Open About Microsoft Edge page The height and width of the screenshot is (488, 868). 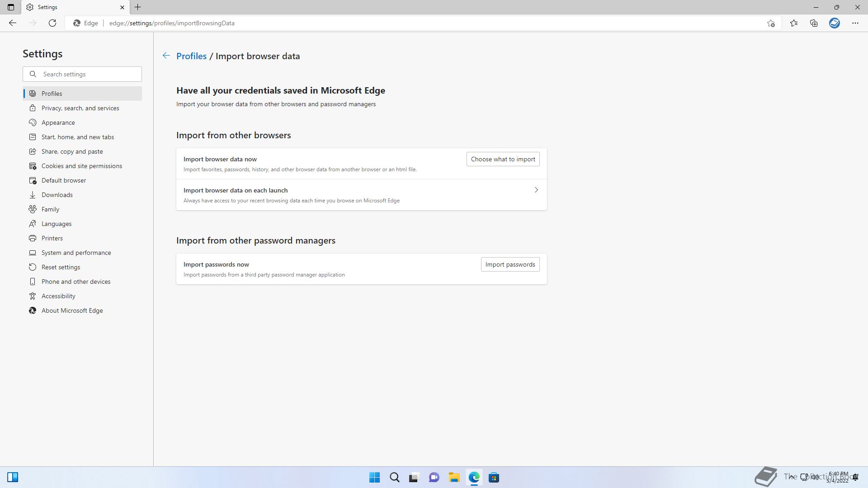tap(82, 310)
